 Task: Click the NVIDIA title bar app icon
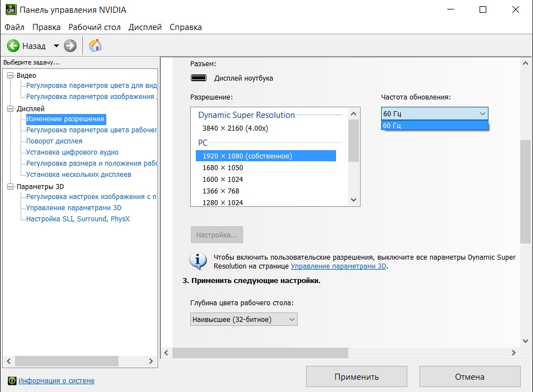[x=11, y=9]
